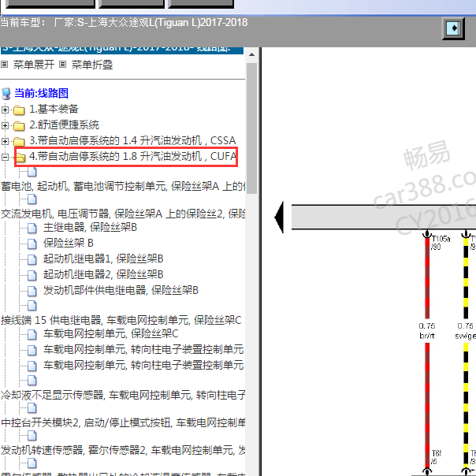
Task: Click the computer icon beside 当前:线路图
Action: 6,94
